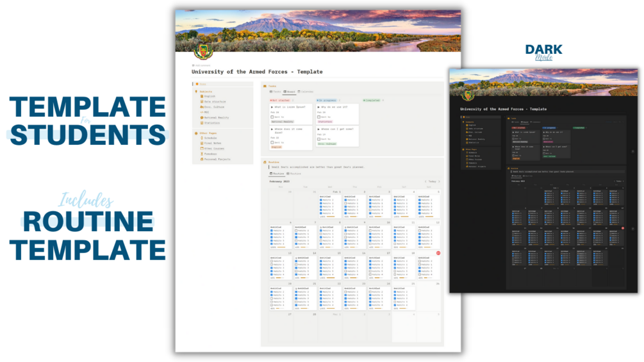Click National Reality tag on Lorem Ipsum card
This screenshot has height=362, width=644.
point(283,122)
